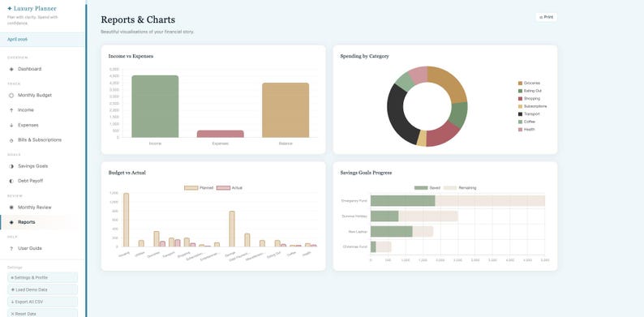Click the New Laptop saved progress bar
This screenshot has height=317, width=644.
tap(392, 231)
